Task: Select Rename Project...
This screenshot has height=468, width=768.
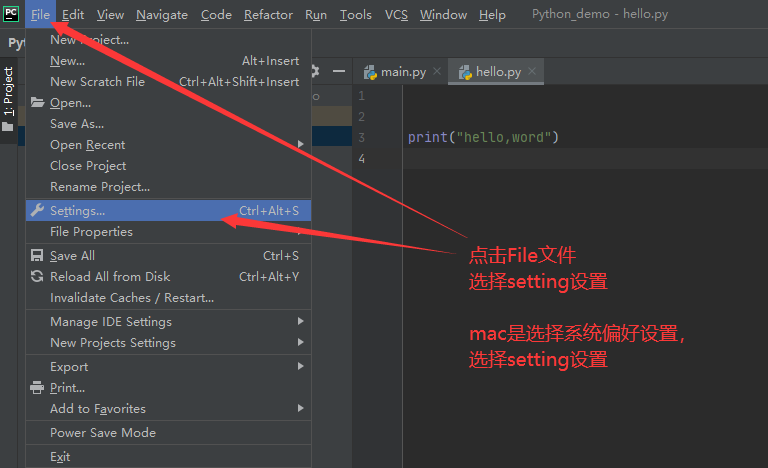Action: [168, 187]
